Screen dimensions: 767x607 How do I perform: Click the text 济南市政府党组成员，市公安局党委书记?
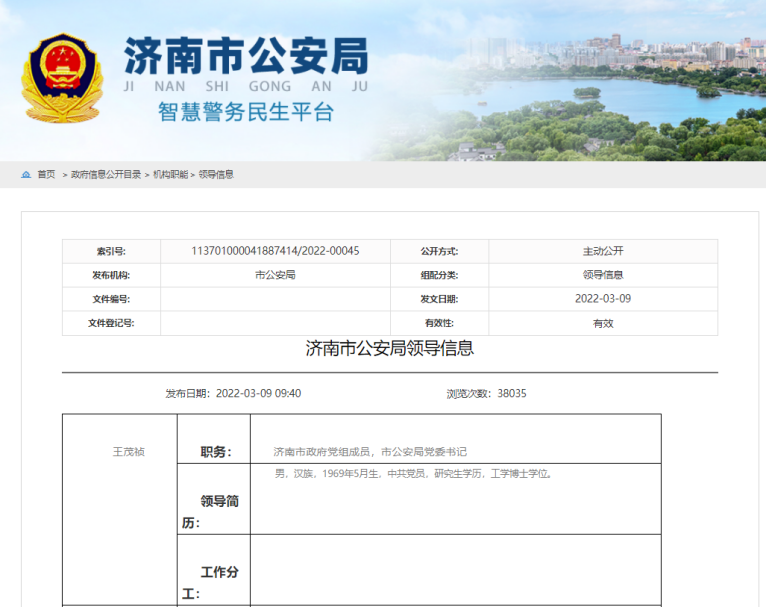tap(370, 451)
